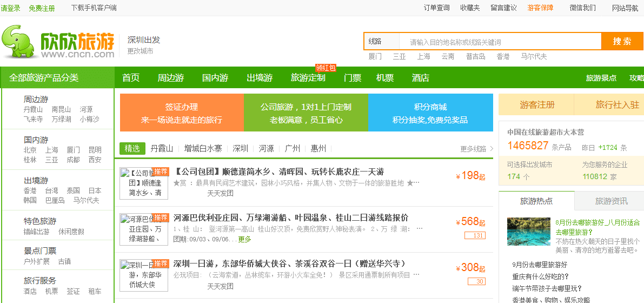Click the 积分商城 blue banner

tap(430, 113)
